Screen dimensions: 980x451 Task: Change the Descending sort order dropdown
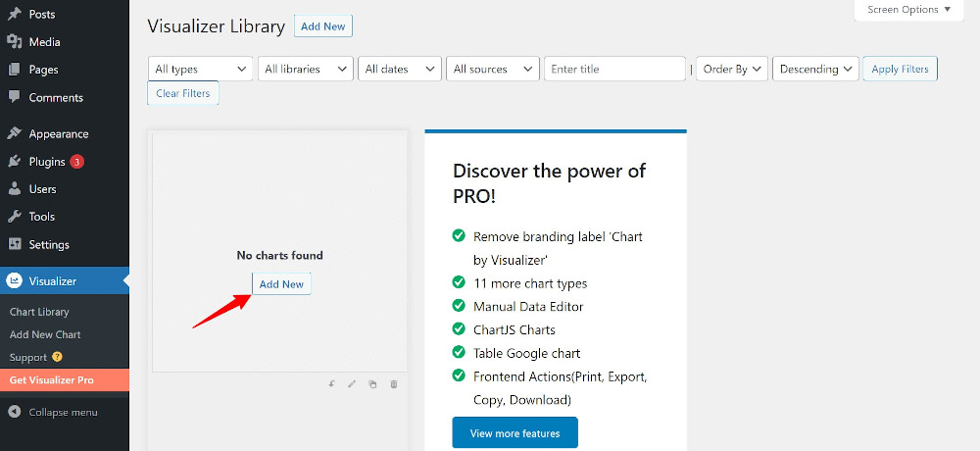coord(815,70)
